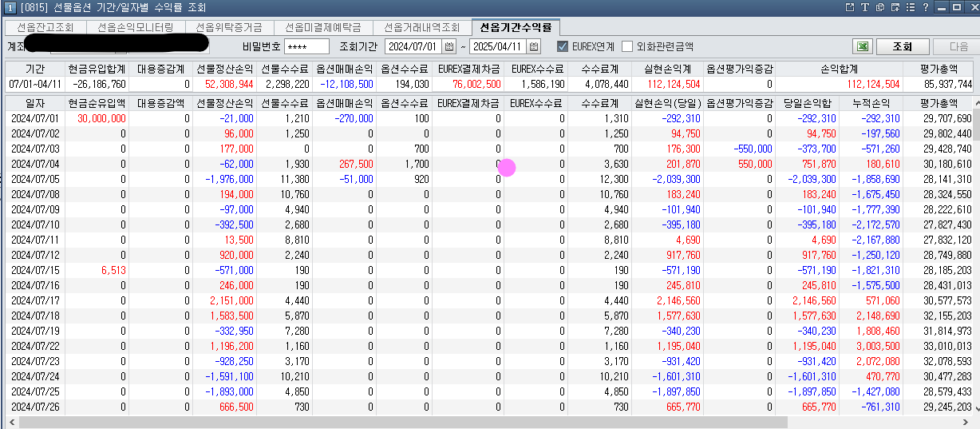
Task: Click the end date field 2025/04/11
Action: click(x=499, y=46)
